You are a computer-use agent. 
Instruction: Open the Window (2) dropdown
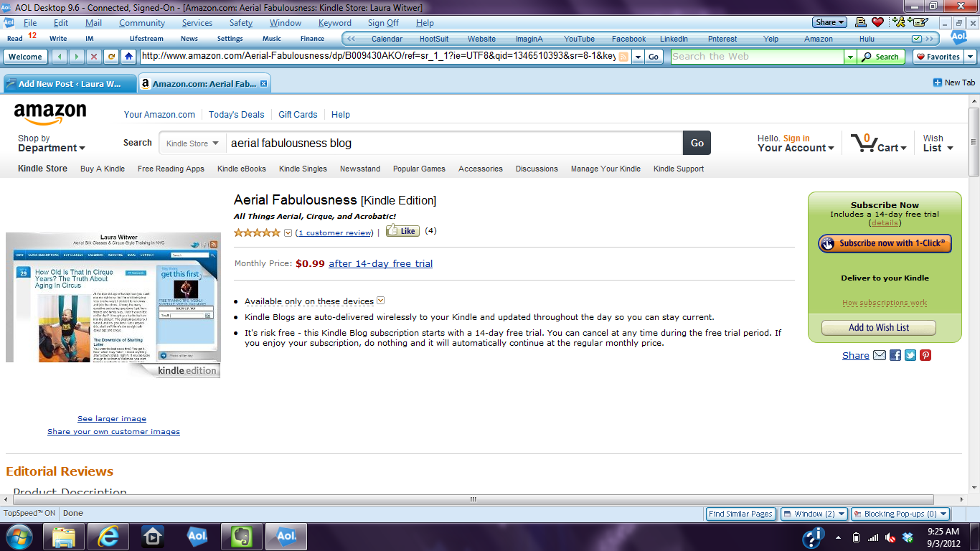coord(814,514)
